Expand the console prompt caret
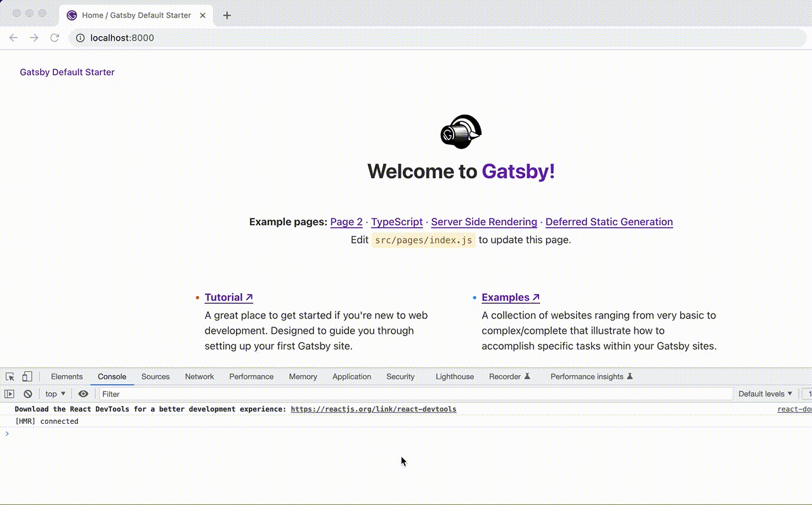 pyautogui.click(x=6, y=434)
